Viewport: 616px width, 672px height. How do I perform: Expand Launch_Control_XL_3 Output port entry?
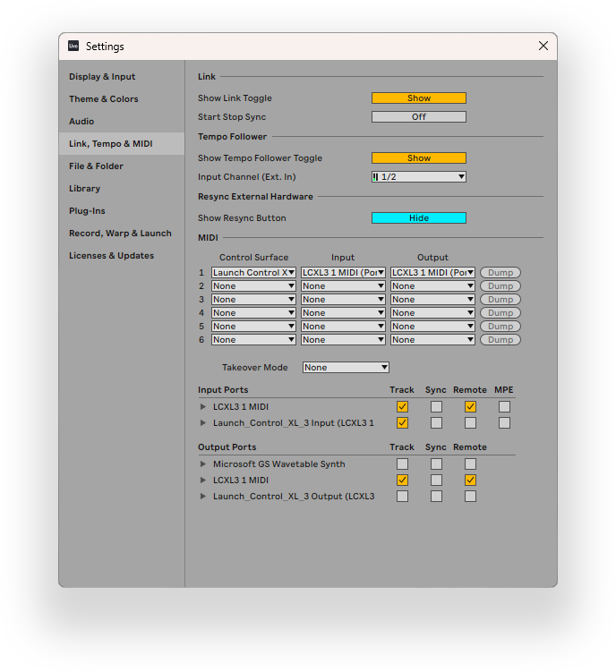coord(203,497)
